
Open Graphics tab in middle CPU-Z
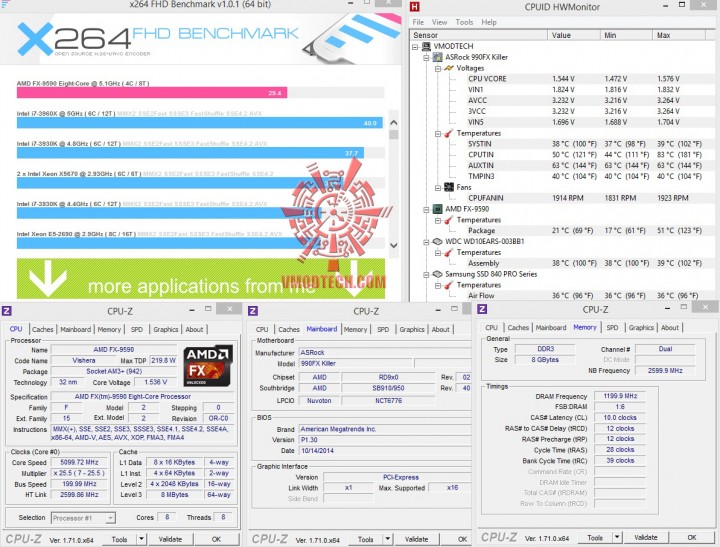[x=412, y=329]
